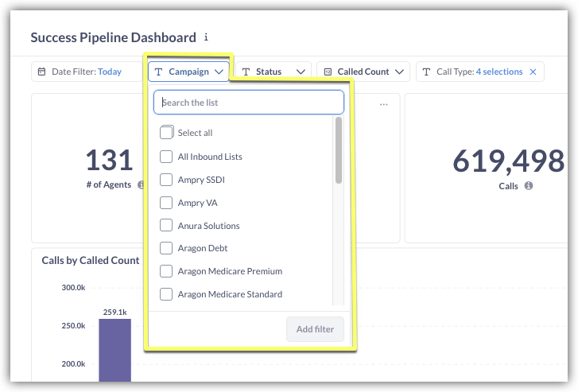
Task: Click the Today date filter link
Action: tap(110, 72)
